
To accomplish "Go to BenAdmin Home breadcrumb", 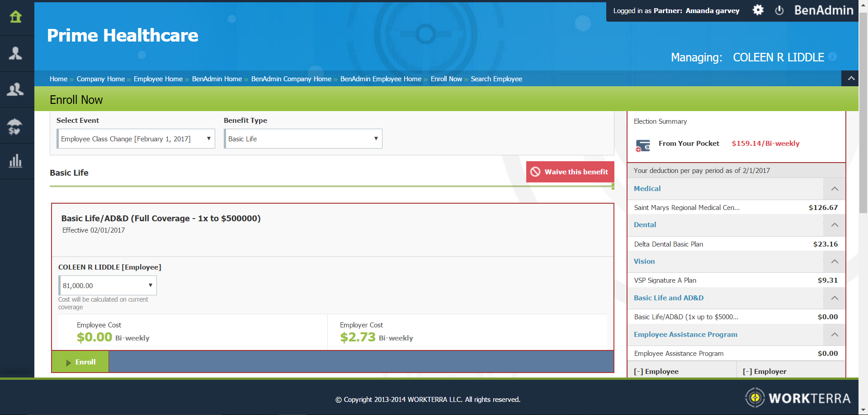I will coord(217,79).
